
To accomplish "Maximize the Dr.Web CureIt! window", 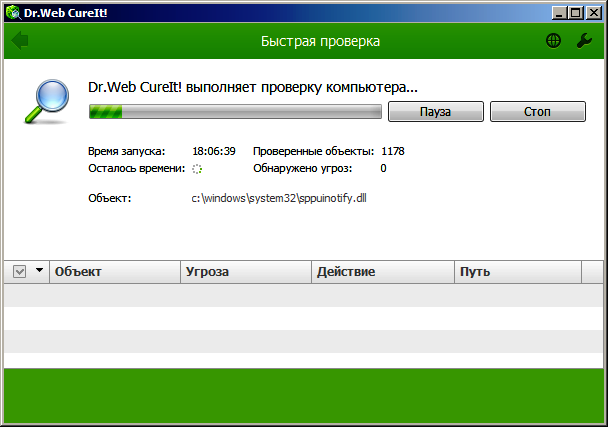I will pos(576,13).
